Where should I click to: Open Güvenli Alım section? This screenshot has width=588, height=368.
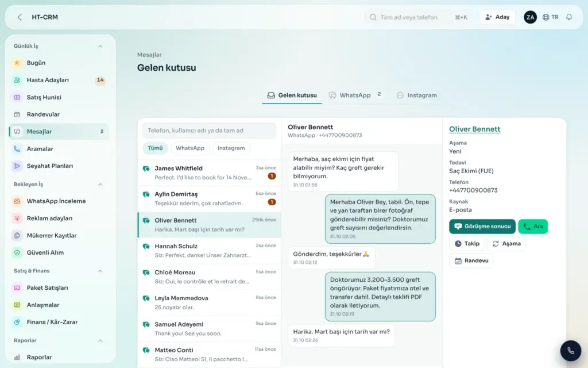pyautogui.click(x=59, y=252)
